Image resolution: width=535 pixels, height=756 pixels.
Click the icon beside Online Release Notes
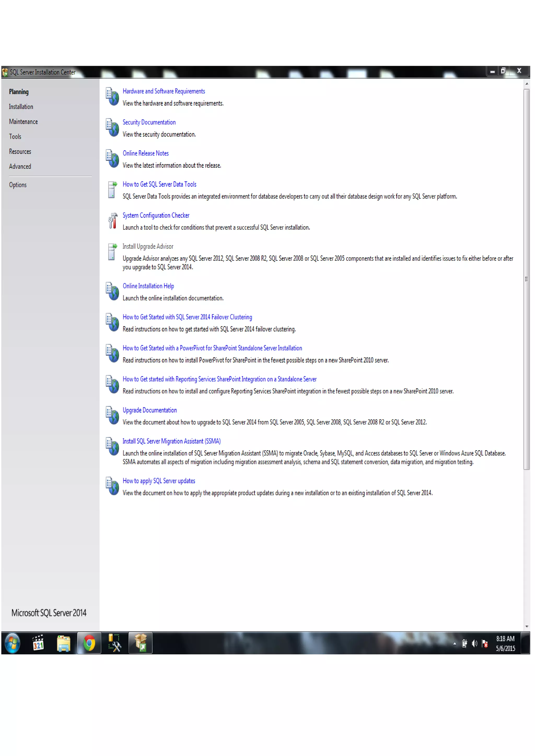click(x=112, y=159)
